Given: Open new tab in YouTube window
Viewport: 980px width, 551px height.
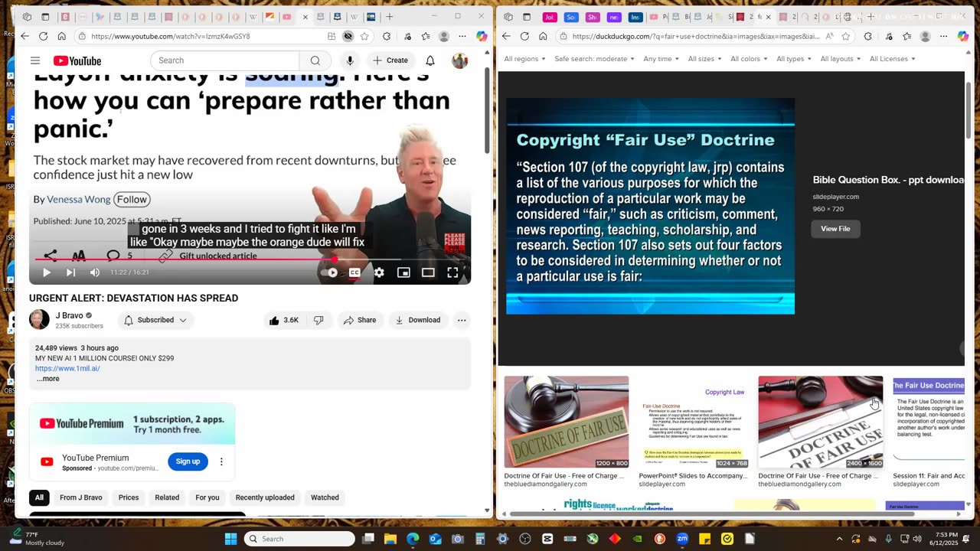Looking at the screenshot, I should 389,16.
